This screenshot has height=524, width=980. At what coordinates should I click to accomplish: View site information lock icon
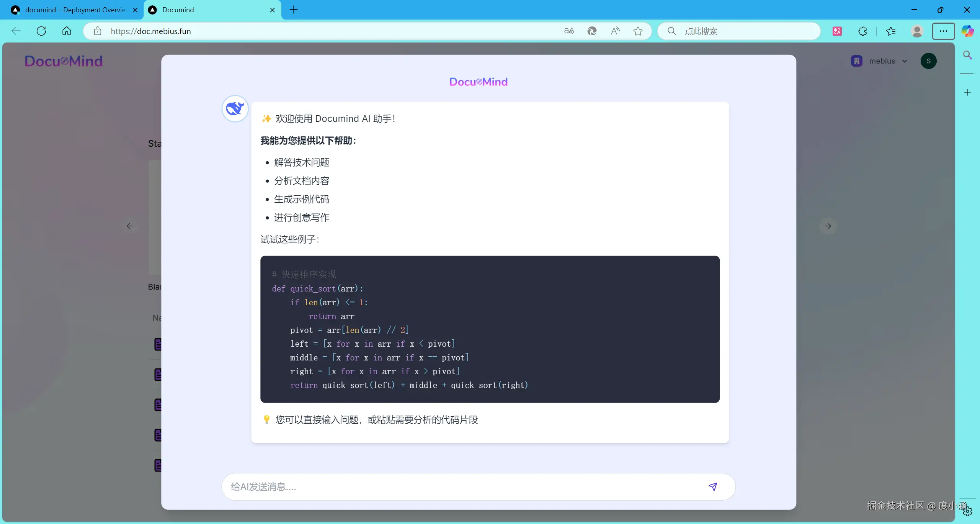click(x=98, y=31)
